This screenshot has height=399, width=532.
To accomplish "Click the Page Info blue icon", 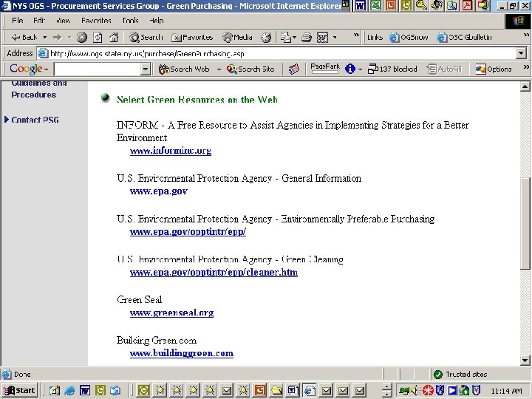I will (349, 69).
